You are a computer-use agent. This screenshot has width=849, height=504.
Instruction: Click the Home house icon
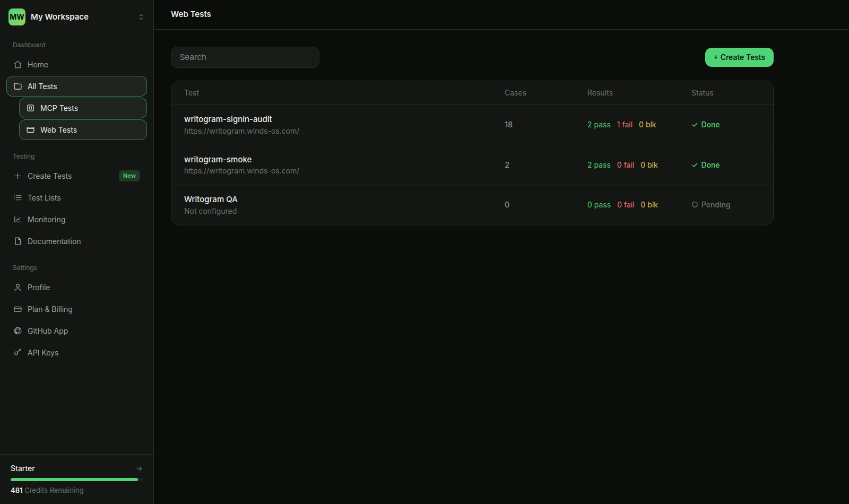tap(18, 65)
